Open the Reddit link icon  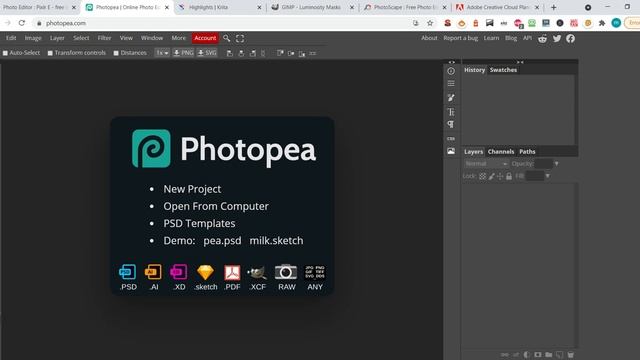542,38
